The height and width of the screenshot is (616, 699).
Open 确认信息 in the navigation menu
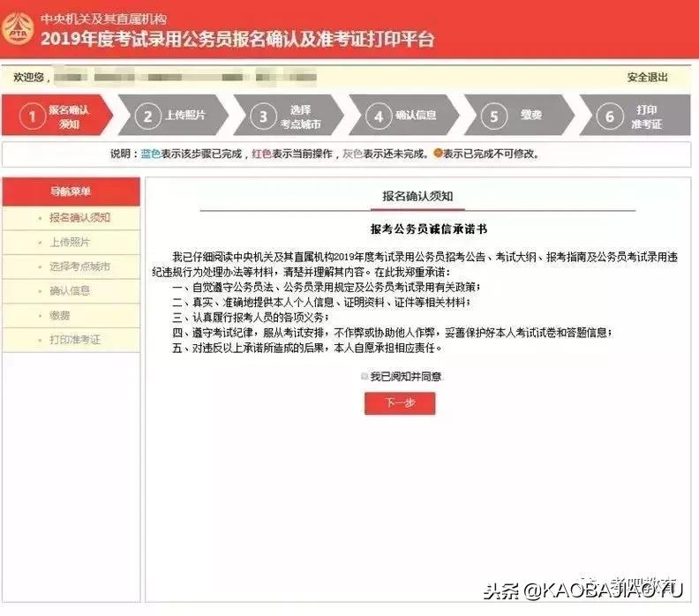[x=71, y=291]
